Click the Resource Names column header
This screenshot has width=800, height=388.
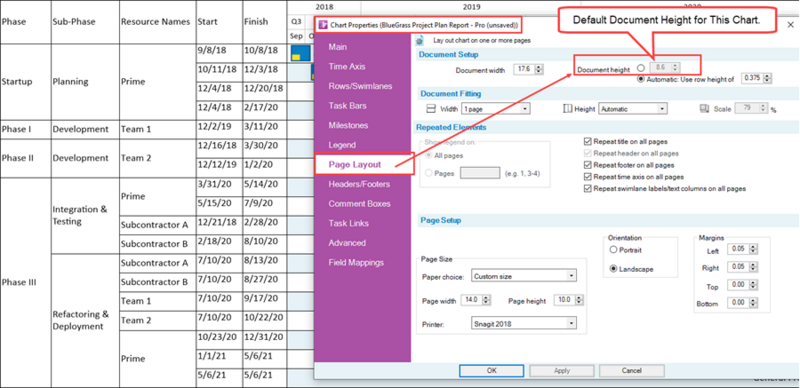tap(157, 22)
